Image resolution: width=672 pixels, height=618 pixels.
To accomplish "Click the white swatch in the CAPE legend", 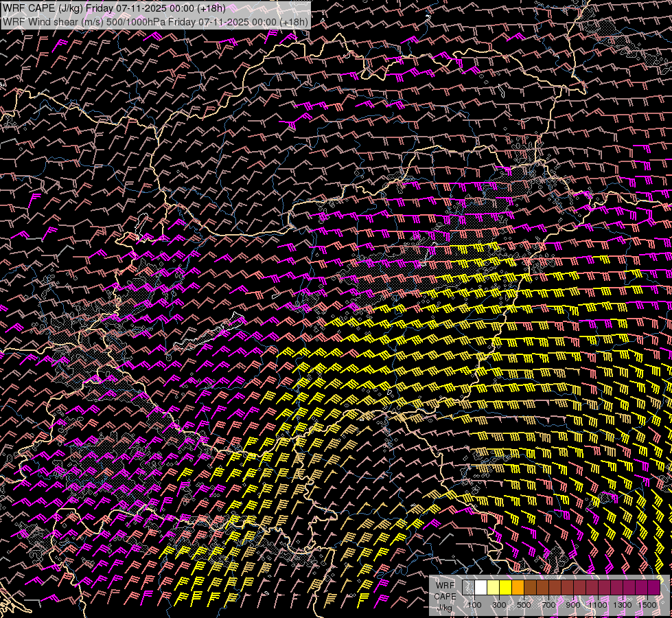I will 480,588.
